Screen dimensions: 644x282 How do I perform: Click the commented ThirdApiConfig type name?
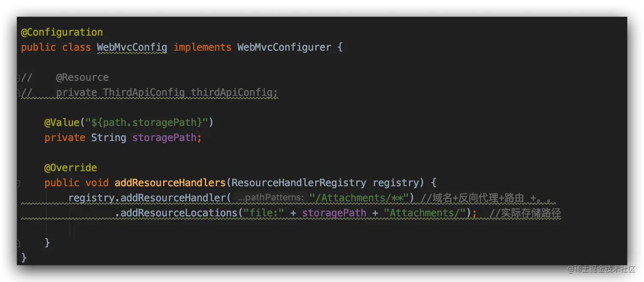tap(144, 92)
